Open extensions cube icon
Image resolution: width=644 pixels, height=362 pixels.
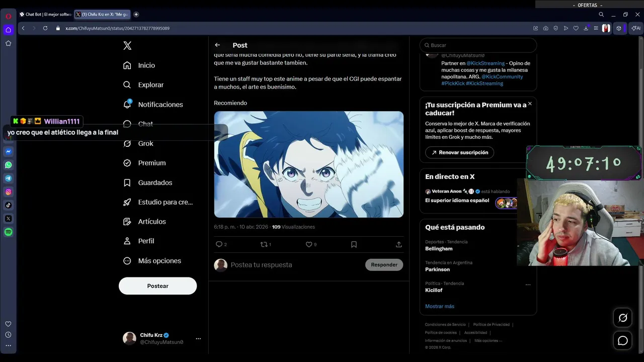pos(619,28)
